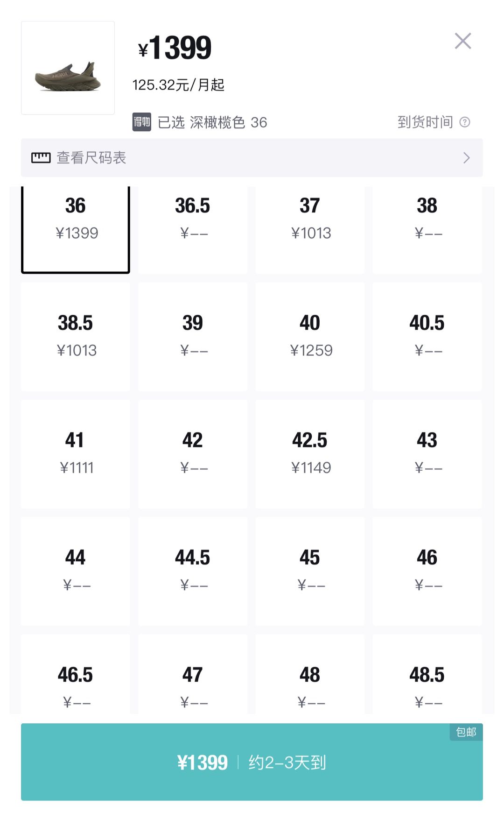Tap the 包邮 free shipping tag

coord(466,732)
